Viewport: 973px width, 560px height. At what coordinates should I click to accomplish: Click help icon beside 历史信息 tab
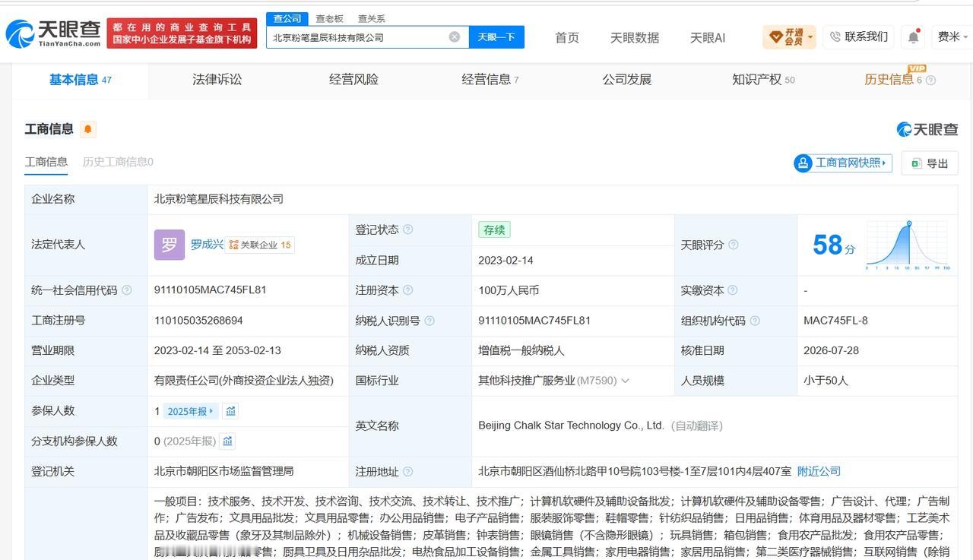click(x=931, y=81)
